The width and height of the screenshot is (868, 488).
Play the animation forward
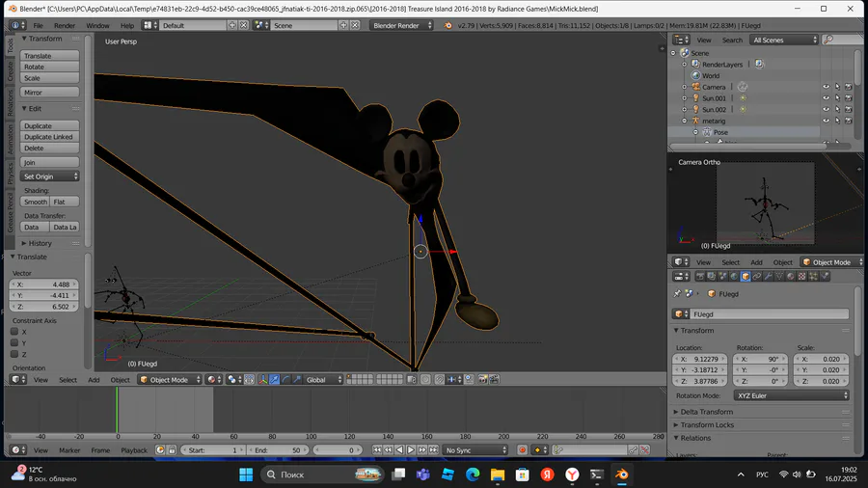pyautogui.click(x=411, y=449)
